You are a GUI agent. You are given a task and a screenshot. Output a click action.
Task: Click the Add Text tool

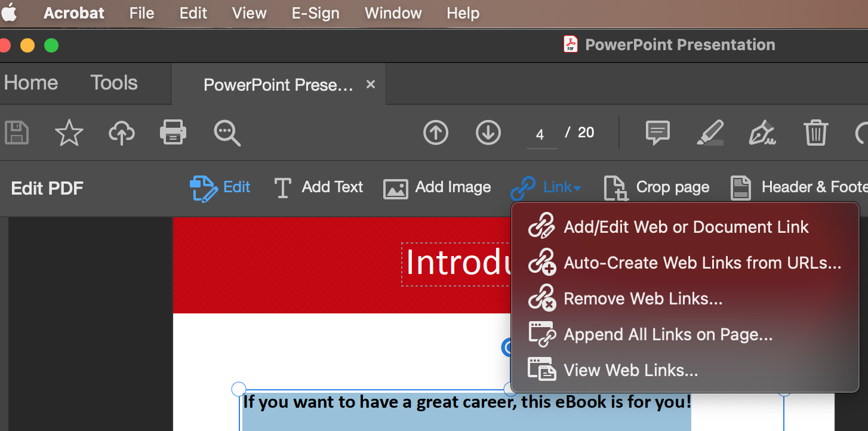click(318, 187)
